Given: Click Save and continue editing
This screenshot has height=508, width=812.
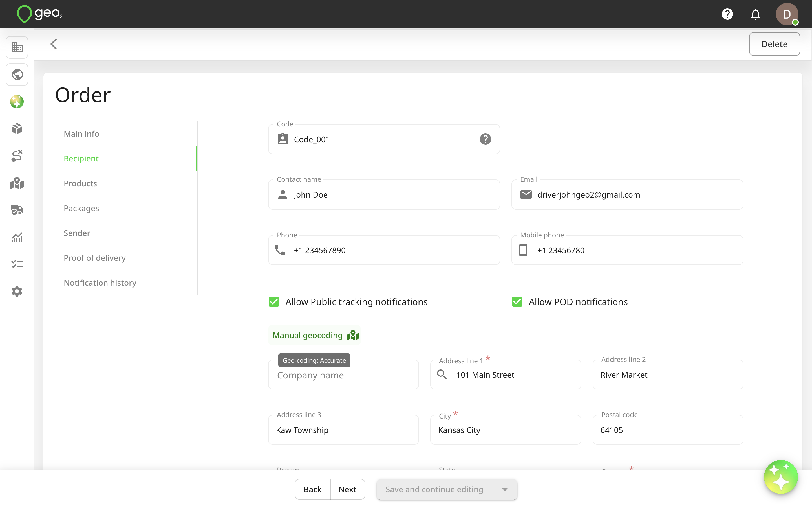Looking at the screenshot, I should (434, 490).
